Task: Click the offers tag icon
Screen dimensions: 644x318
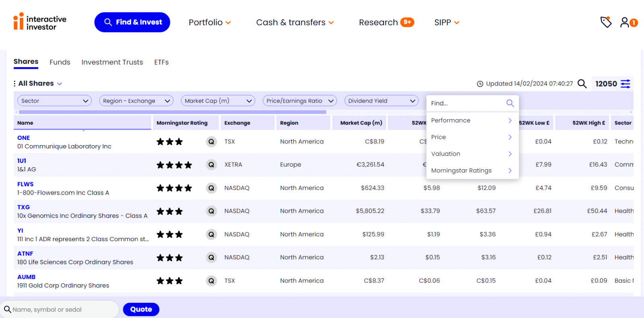Action: [606, 22]
